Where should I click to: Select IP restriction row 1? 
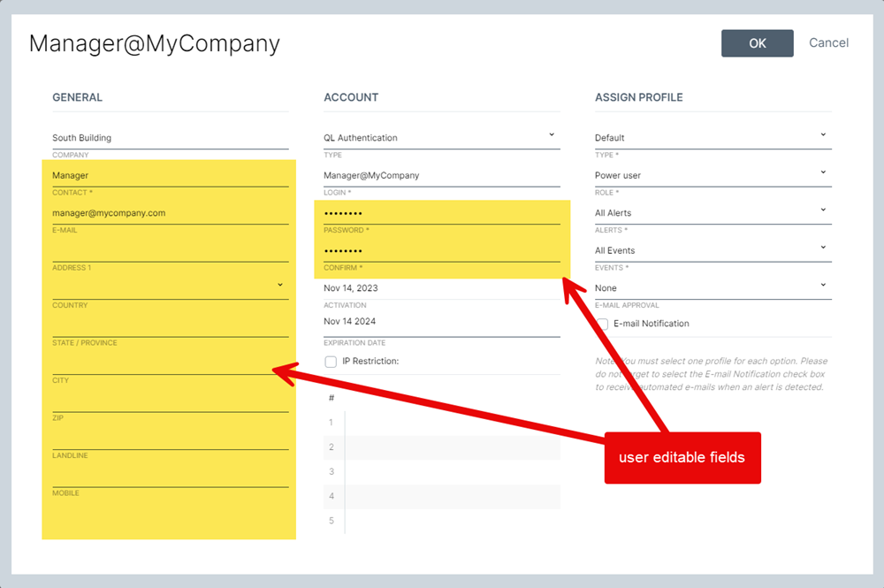(x=441, y=423)
